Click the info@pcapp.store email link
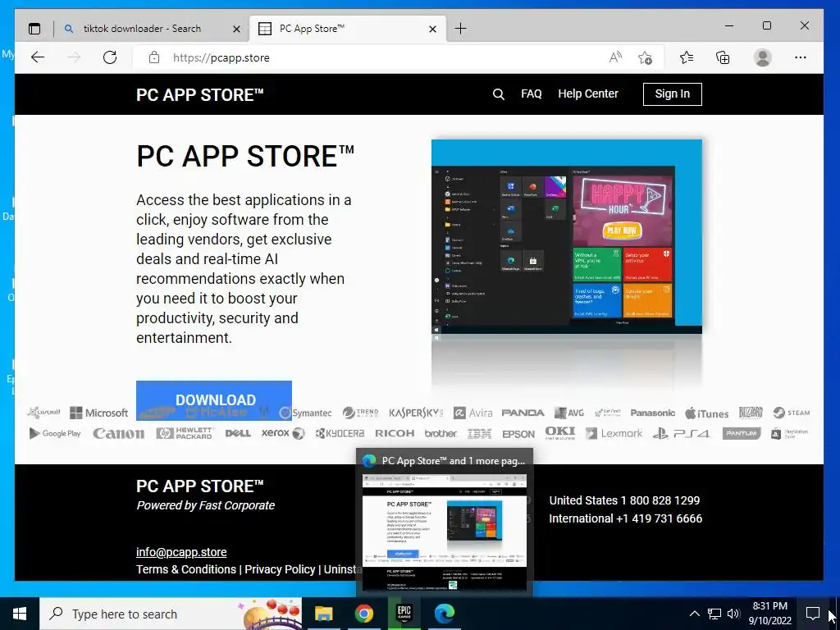Viewport: 840px width, 630px height. 181,552
